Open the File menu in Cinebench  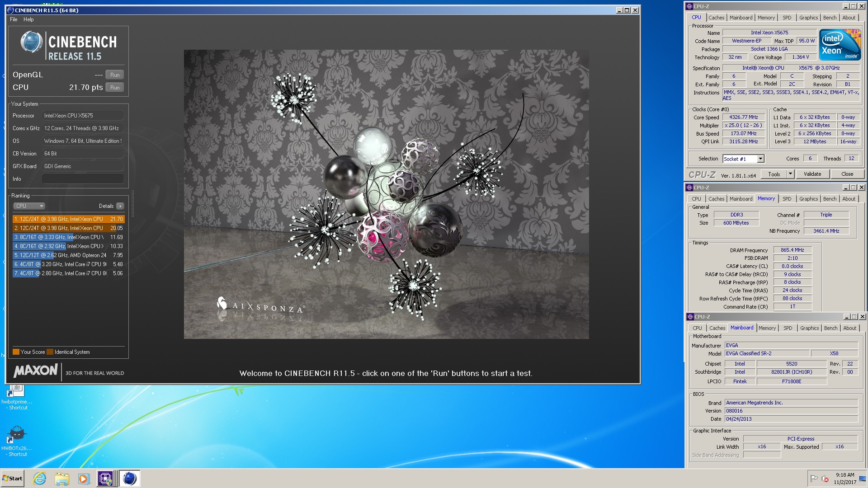point(14,19)
